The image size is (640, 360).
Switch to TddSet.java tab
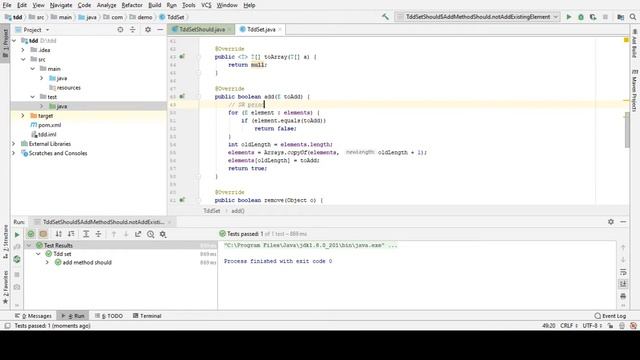260,29
